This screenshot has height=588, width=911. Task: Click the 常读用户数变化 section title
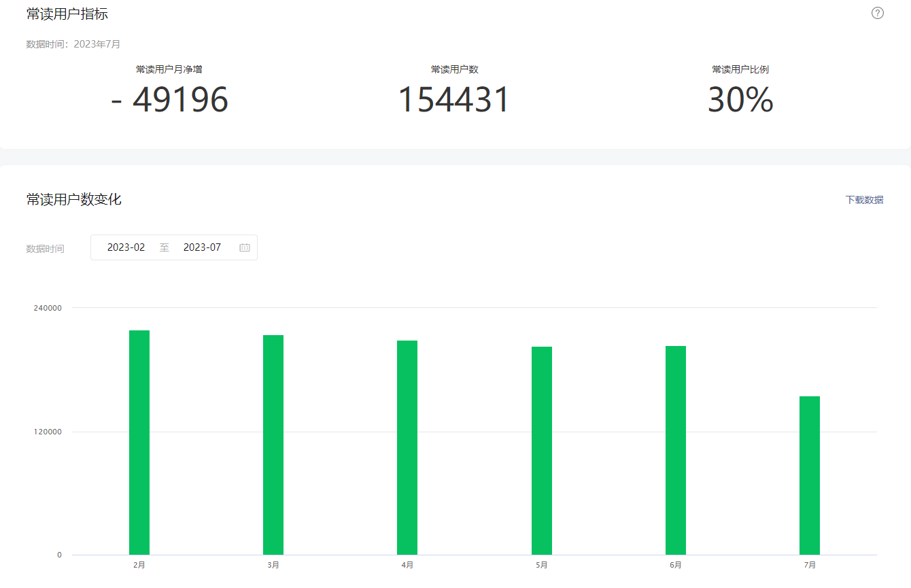74,199
